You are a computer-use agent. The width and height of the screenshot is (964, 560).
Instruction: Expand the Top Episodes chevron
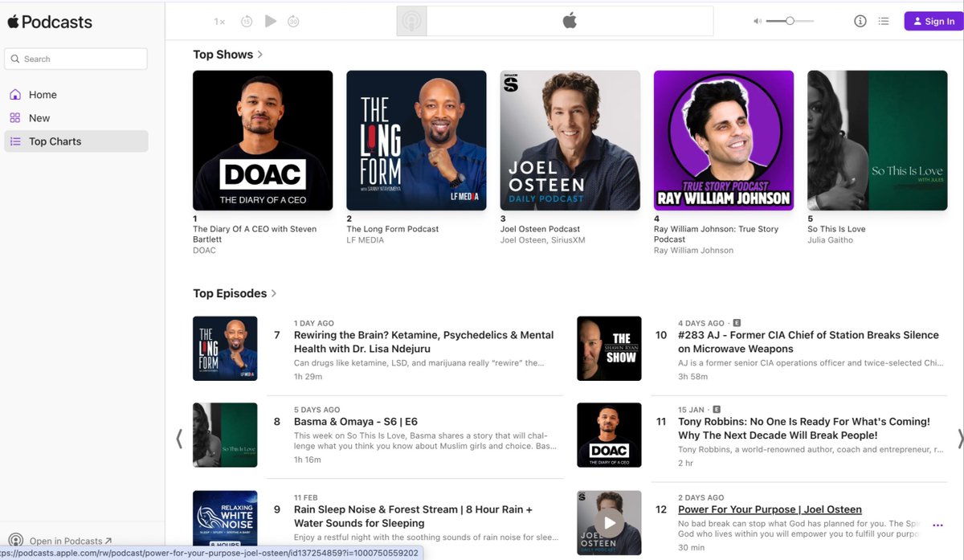click(x=274, y=293)
